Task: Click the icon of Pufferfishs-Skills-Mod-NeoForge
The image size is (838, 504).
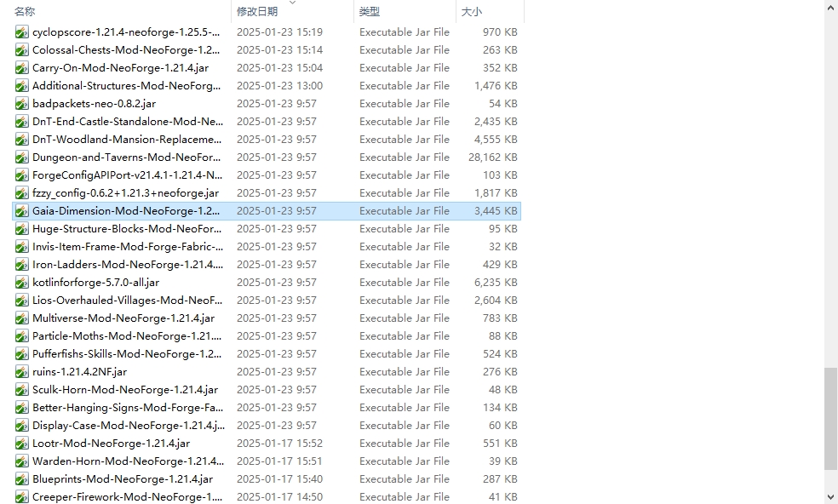Action: click(x=21, y=354)
